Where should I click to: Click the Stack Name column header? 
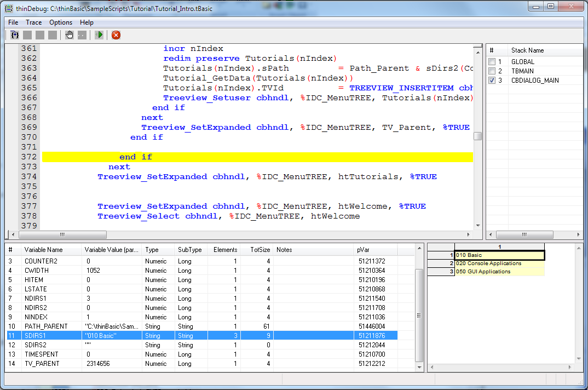pos(527,50)
